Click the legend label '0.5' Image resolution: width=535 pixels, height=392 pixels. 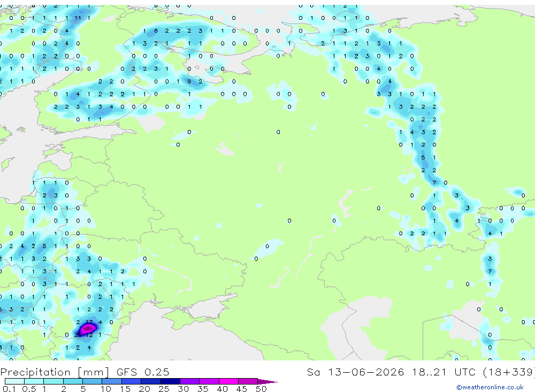[x=29, y=389]
